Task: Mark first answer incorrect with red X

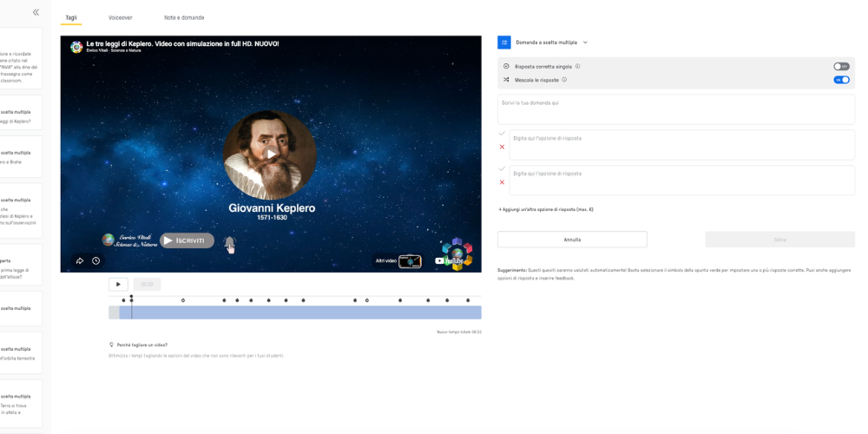Action: (502, 147)
